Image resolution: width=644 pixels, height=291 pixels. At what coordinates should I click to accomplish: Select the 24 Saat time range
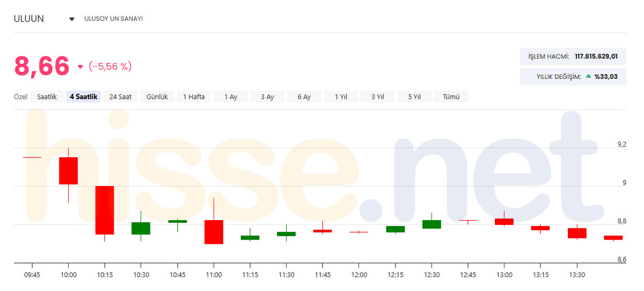[x=120, y=97]
